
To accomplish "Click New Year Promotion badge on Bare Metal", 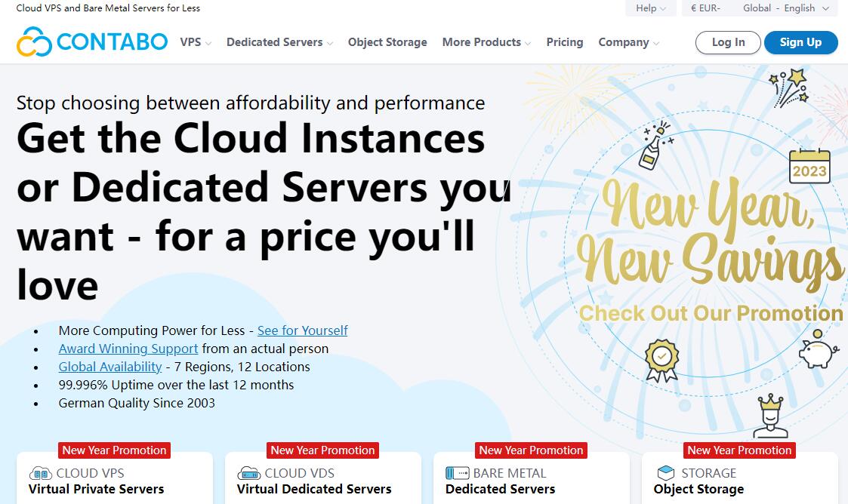I will tap(531, 450).
